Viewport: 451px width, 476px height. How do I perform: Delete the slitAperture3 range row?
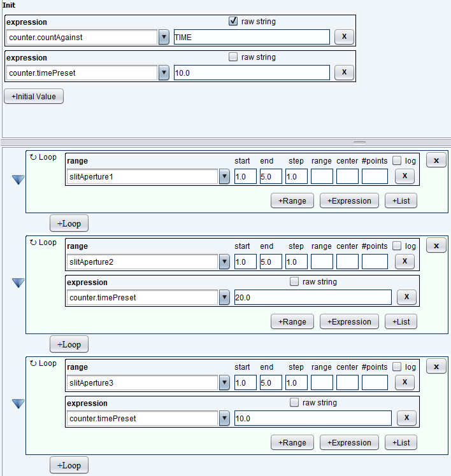(404, 382)
